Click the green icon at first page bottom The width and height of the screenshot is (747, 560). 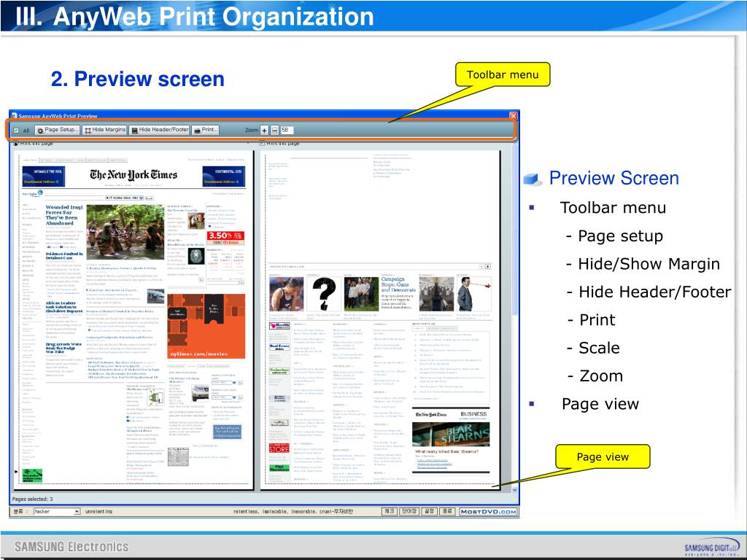(x=32, y=475)
